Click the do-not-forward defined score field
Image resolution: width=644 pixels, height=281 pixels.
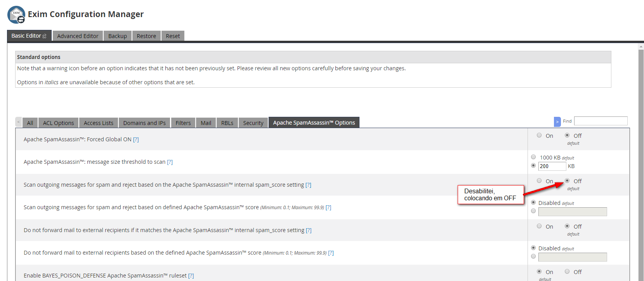pos(573,257)
